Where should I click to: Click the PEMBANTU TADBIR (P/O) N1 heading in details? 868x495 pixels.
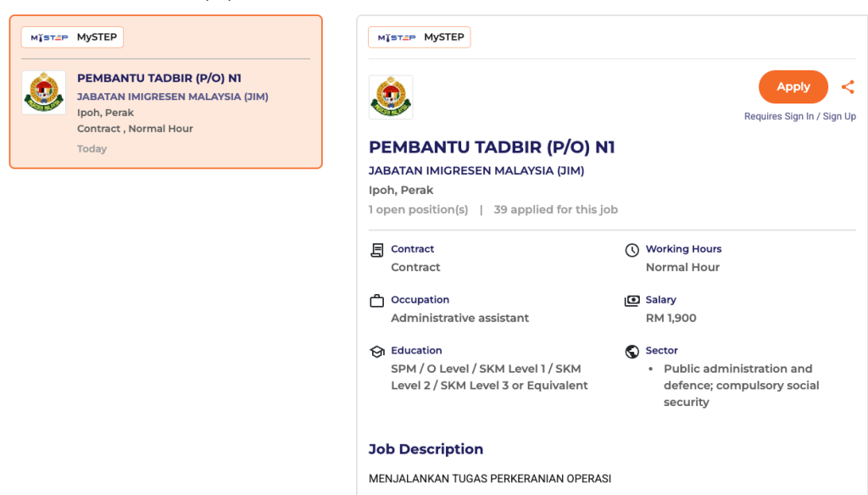click(492, 147)
